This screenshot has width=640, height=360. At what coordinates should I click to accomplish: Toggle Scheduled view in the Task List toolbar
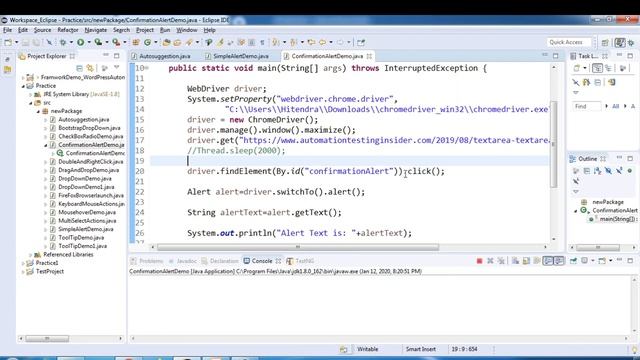point(609,68)
